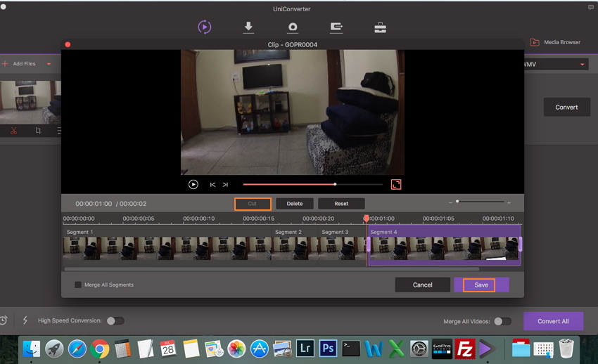Image resolution: width=598 pixels, height=364 pixels.
Task: Click the timeline horizontal scrollbar
Action: point(272,269)
